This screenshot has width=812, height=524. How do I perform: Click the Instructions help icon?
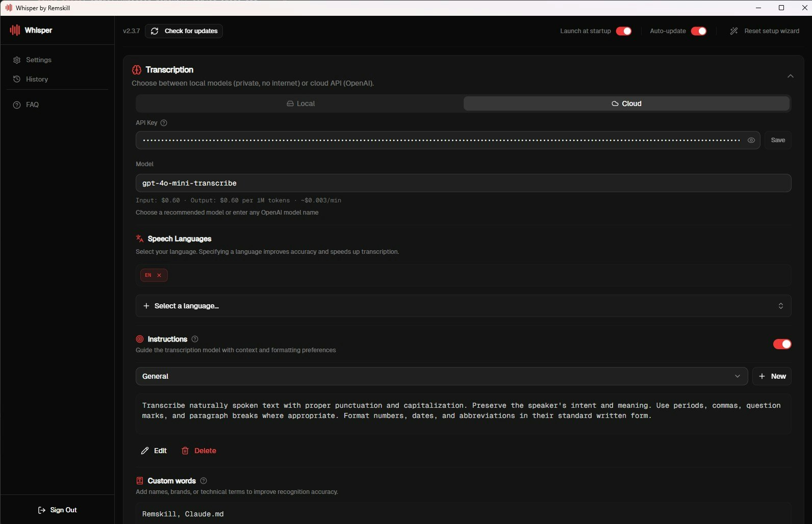point(195,339)
